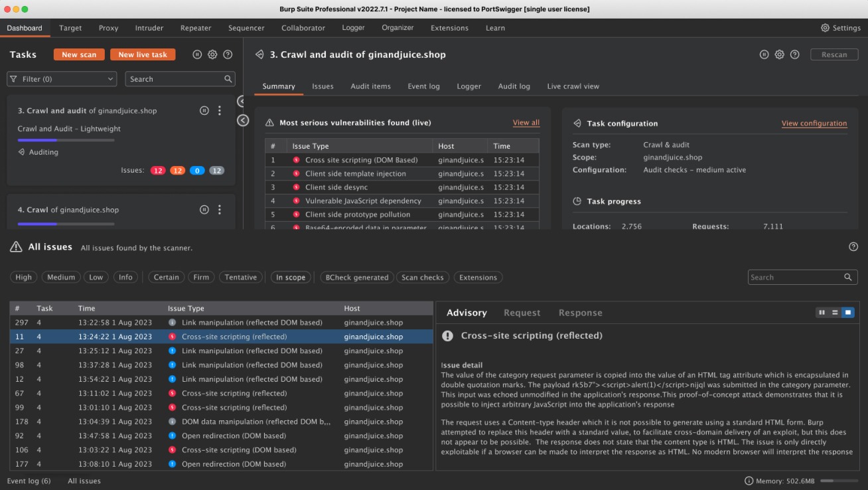Open three-dot menu for task 4 Crawl
Screen dimensions: 868x490
tap(220, 210)
